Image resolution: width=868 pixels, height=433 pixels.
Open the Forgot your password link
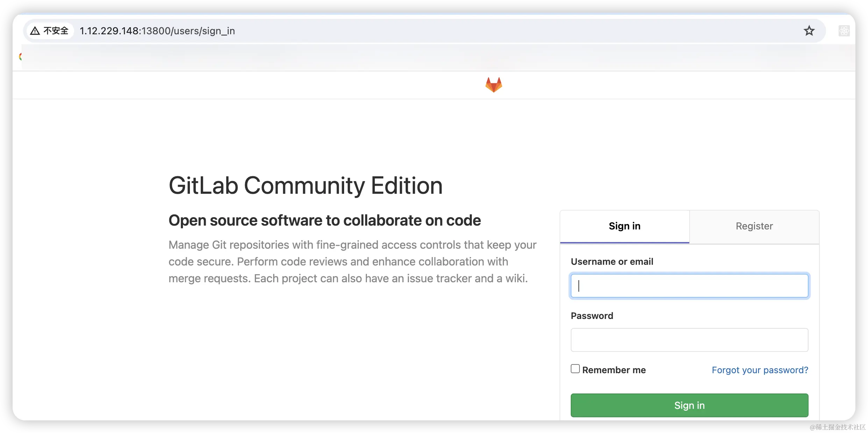[x=760, y=370]
